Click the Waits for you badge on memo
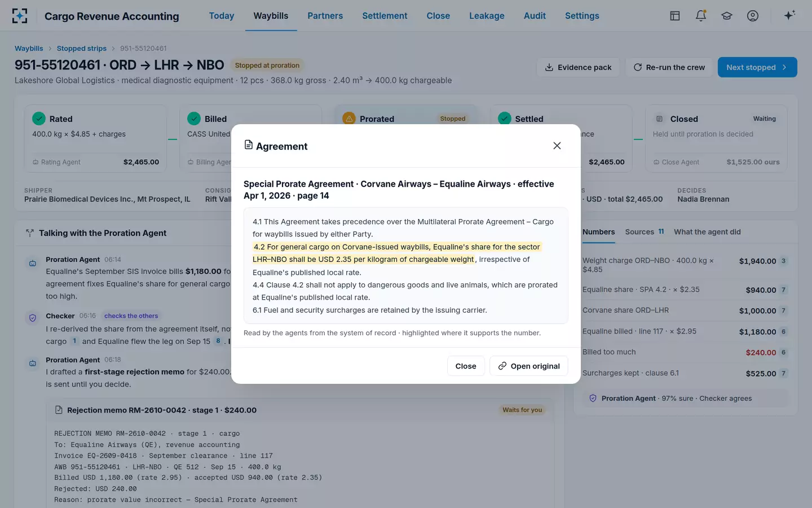This screenshot has width=812, height=508. 522,410
